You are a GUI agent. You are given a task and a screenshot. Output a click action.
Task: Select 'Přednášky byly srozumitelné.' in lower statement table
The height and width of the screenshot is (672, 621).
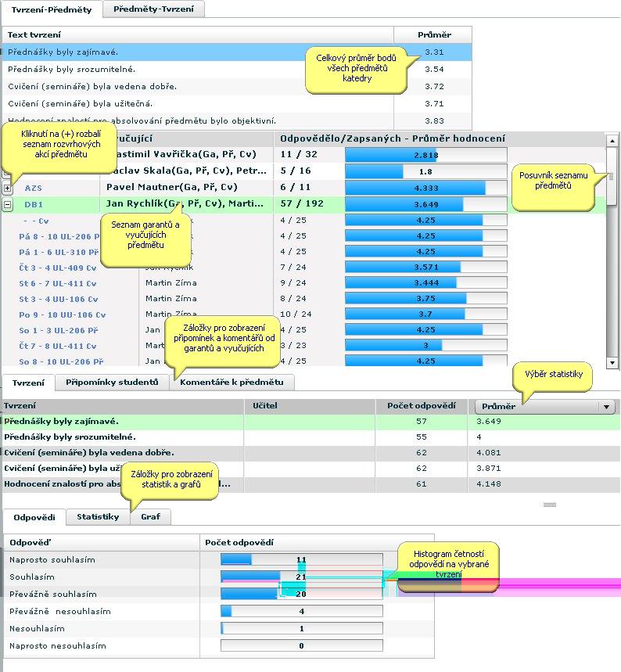pyautogui.click(x=311, y=437)
